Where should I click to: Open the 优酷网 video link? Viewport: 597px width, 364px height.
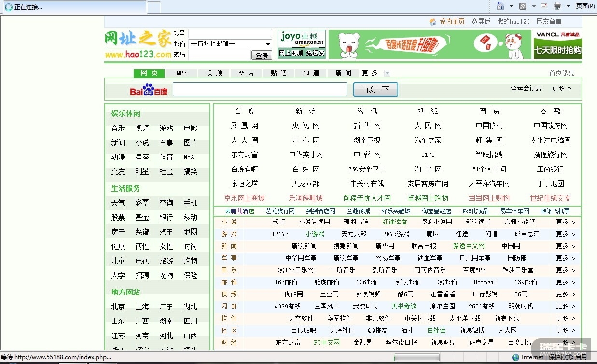[293, 294]
